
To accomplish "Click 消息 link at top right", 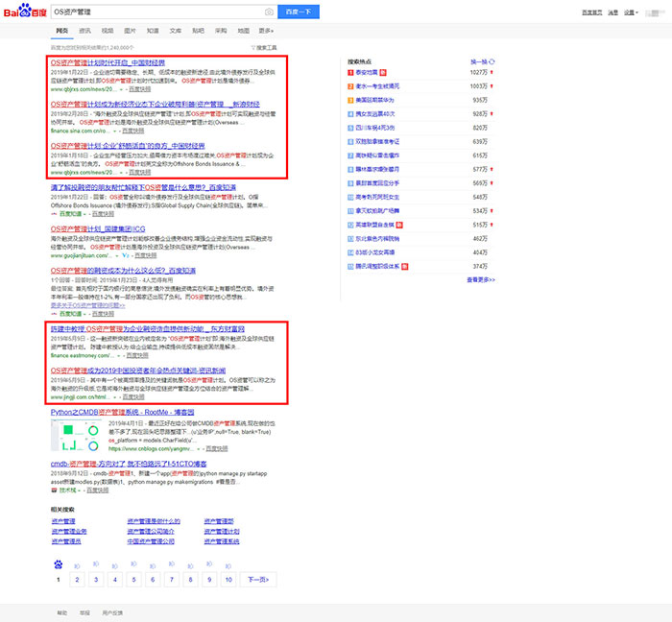I will click(x=612, y=12).
